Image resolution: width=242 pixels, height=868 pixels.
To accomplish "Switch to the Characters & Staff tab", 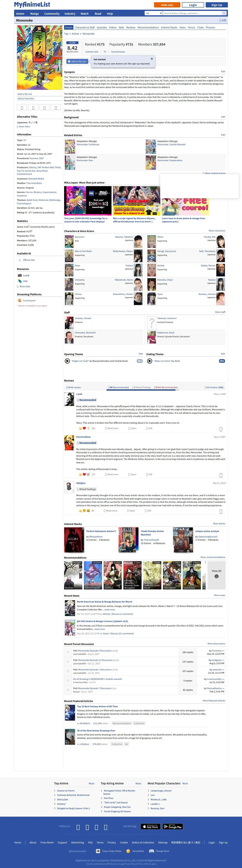I will (x=85, y=28).
